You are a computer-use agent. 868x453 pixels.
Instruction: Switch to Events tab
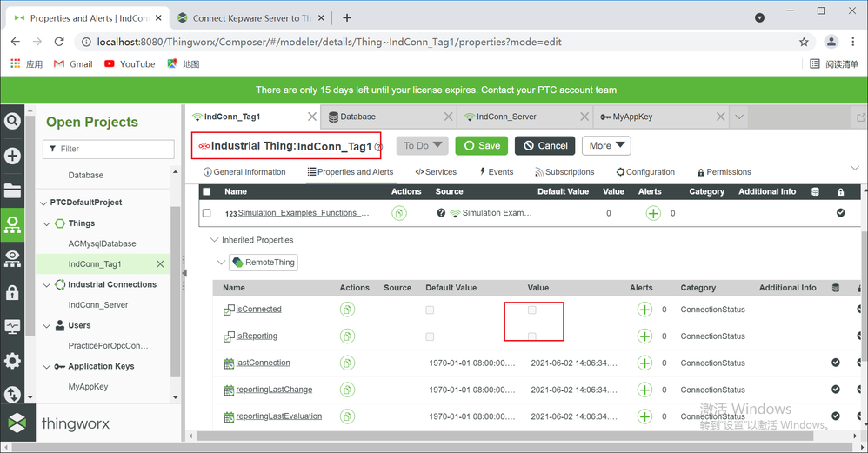click(x=497, y=172)
